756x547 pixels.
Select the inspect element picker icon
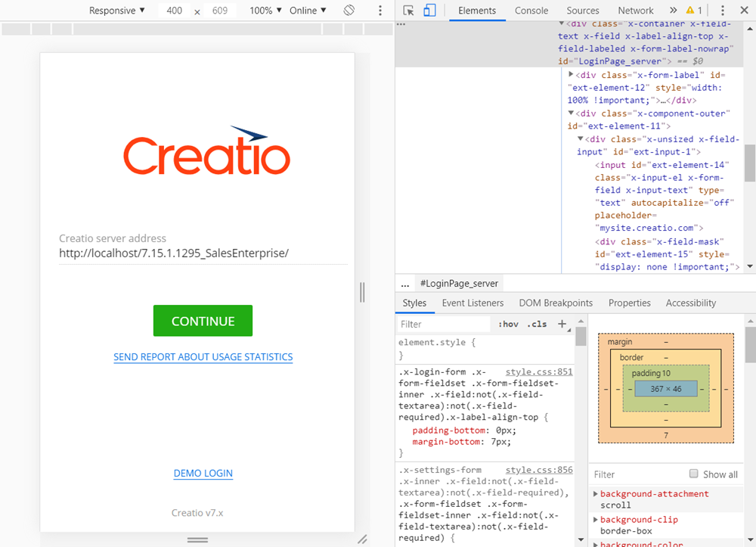[408, 11]
